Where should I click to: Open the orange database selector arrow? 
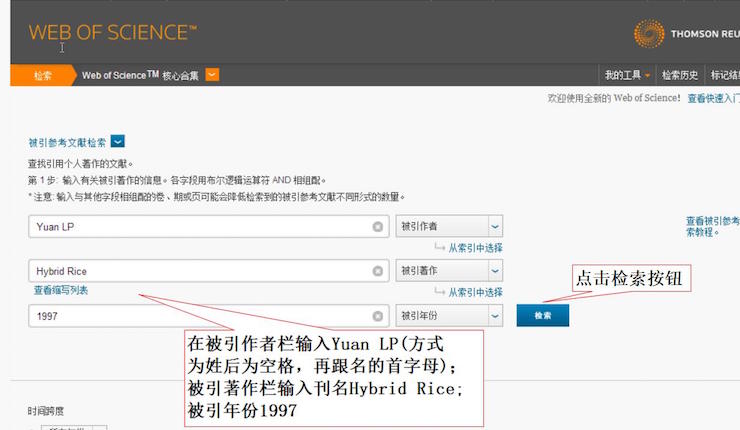point(212,75)
